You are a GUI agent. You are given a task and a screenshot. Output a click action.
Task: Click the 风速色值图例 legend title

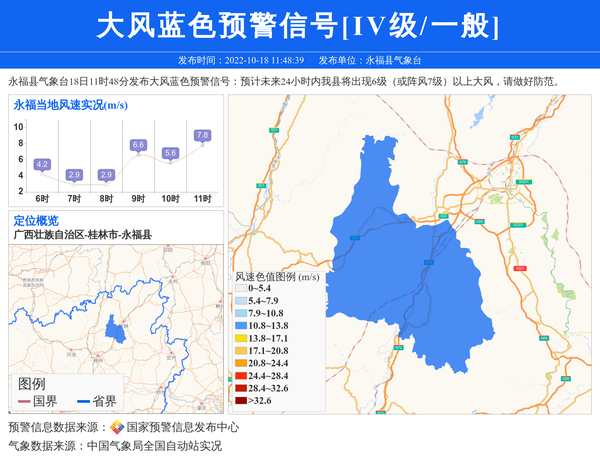[276, 275]
